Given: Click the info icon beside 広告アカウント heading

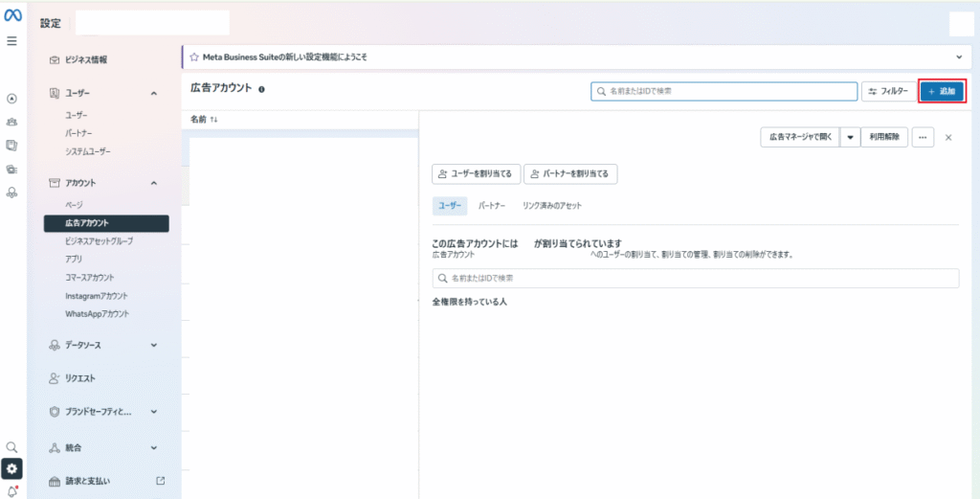Looking at the screenshot, I should pyautogui.click(x=261, y=89).
